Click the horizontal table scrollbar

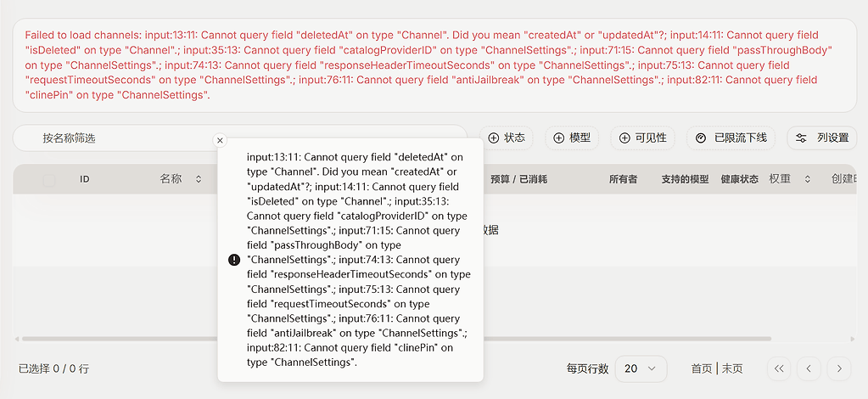click(396, 339)
